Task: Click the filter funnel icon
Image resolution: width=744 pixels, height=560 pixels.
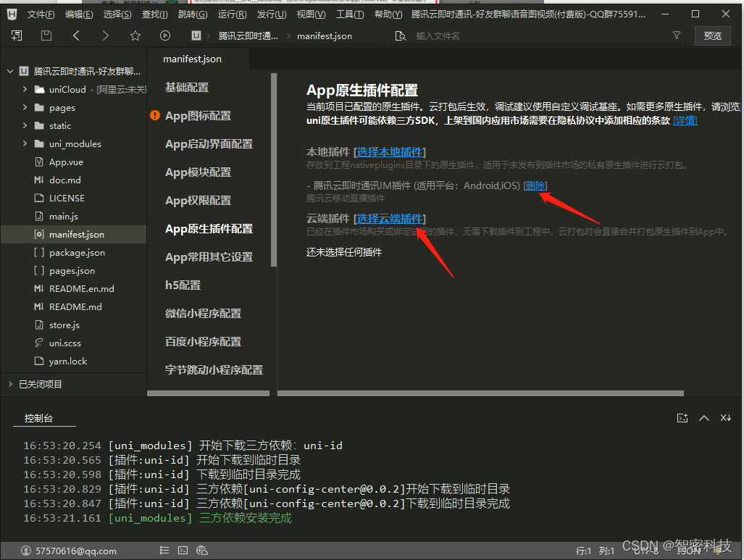Action: click(x=677, y=35)
